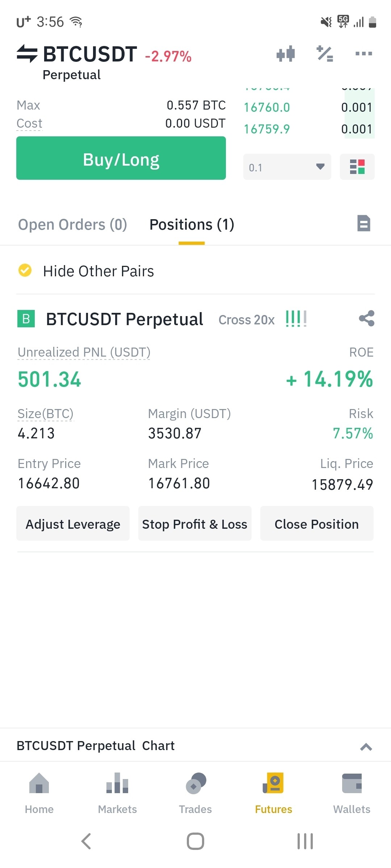
Task: Select the Positions tab
Action: point(192,225)
